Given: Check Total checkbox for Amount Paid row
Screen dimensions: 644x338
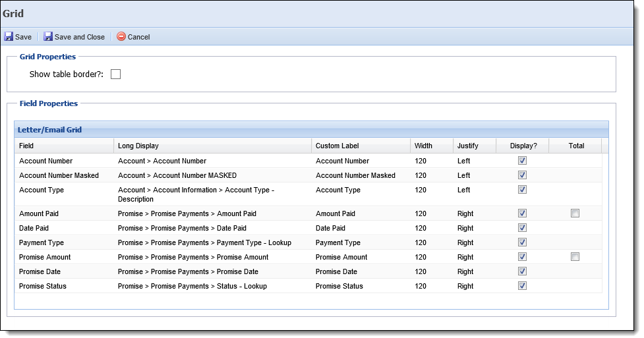Looking at the screenshot, I should pos(575,213).
